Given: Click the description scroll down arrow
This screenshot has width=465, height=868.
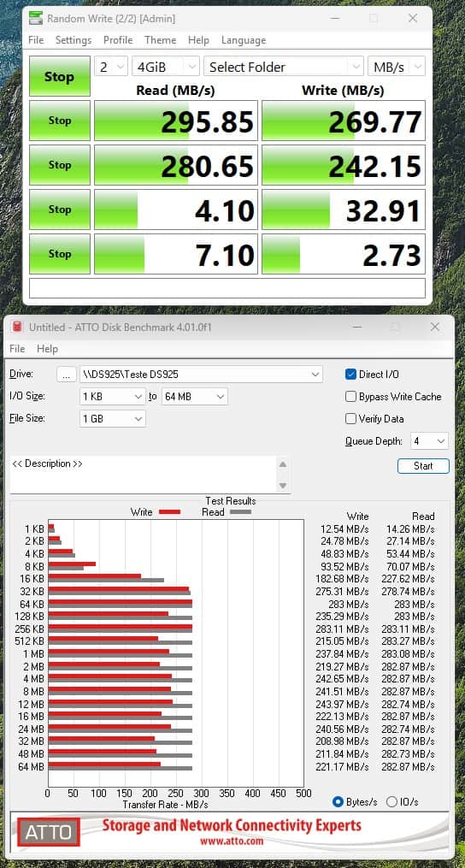Looking at the screenshot, I should point(282,486).
